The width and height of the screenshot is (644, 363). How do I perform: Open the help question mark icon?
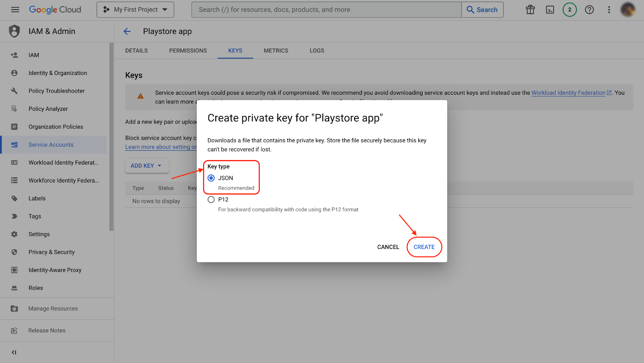589,10
